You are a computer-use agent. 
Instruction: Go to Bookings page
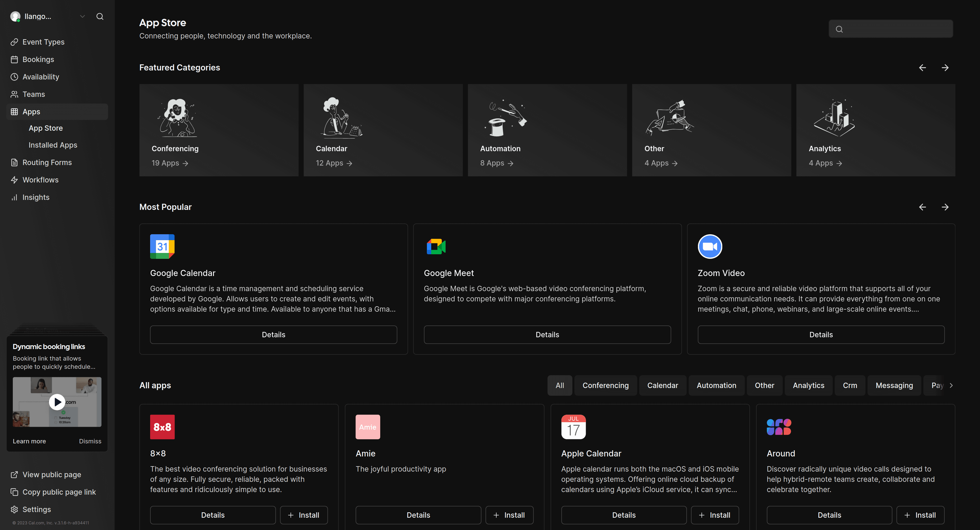[57, 59]
